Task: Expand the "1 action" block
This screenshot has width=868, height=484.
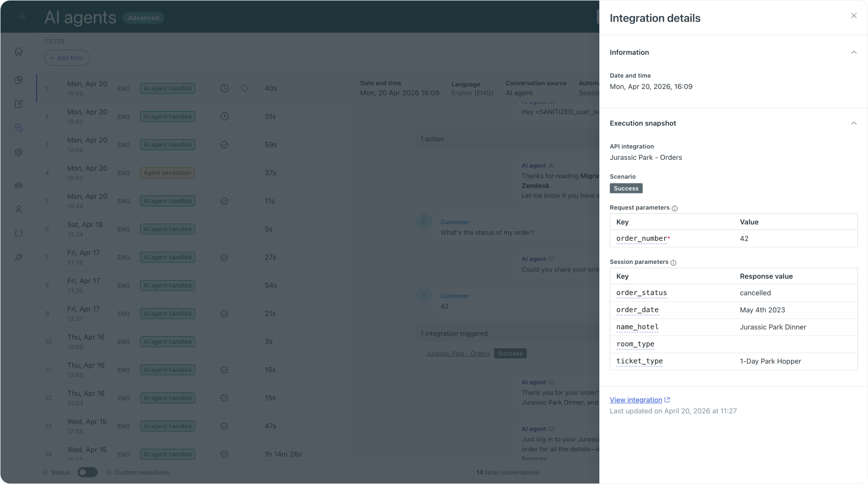Action: pos(507,139)
